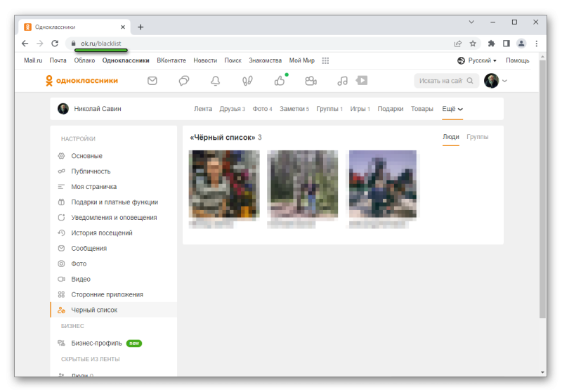
Task: Open the Notifications bell icon
Action: pos(216,81)
